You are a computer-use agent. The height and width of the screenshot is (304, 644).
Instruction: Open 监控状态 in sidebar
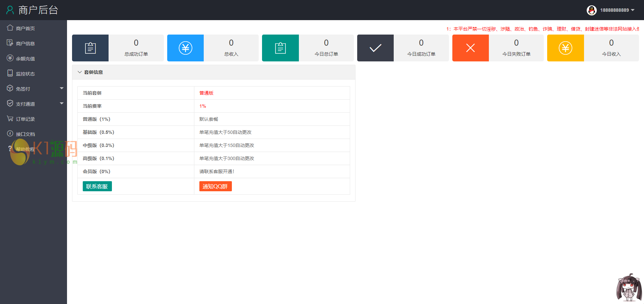click(25, 74)
